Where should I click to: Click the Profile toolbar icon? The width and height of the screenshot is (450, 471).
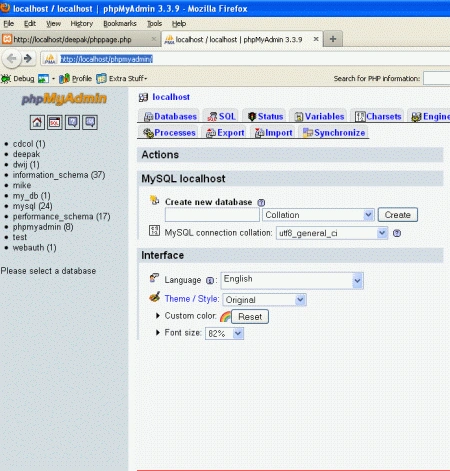(x=64, y=79)
